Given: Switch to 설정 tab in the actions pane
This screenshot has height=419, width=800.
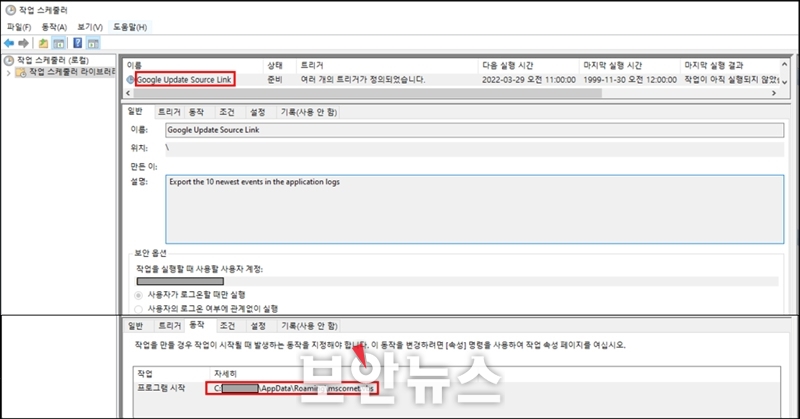Looking at the screenshot, I should [x=258, y=326].
